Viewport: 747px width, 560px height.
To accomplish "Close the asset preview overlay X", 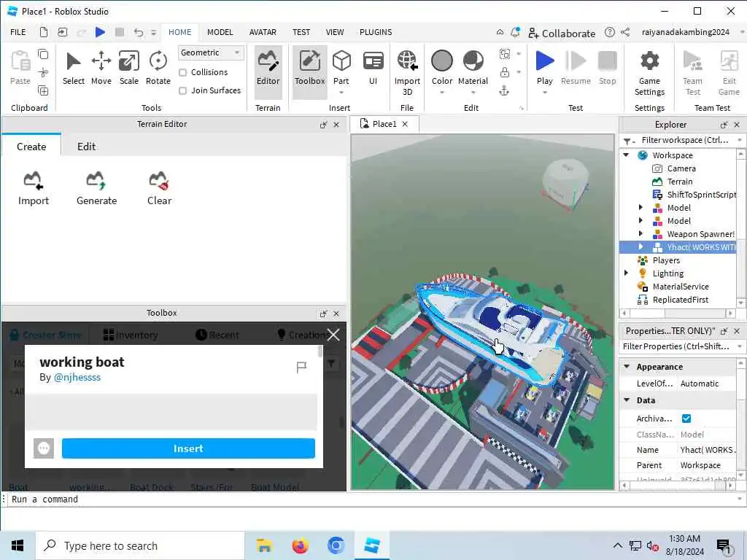I will [333, 335].
